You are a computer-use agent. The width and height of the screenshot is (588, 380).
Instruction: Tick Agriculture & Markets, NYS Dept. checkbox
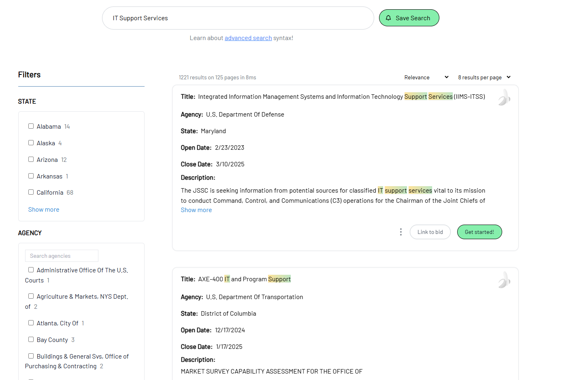point(31,296)
